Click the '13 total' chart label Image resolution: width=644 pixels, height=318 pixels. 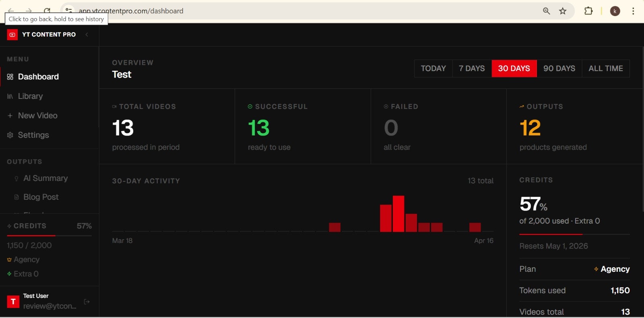(480, 181)
